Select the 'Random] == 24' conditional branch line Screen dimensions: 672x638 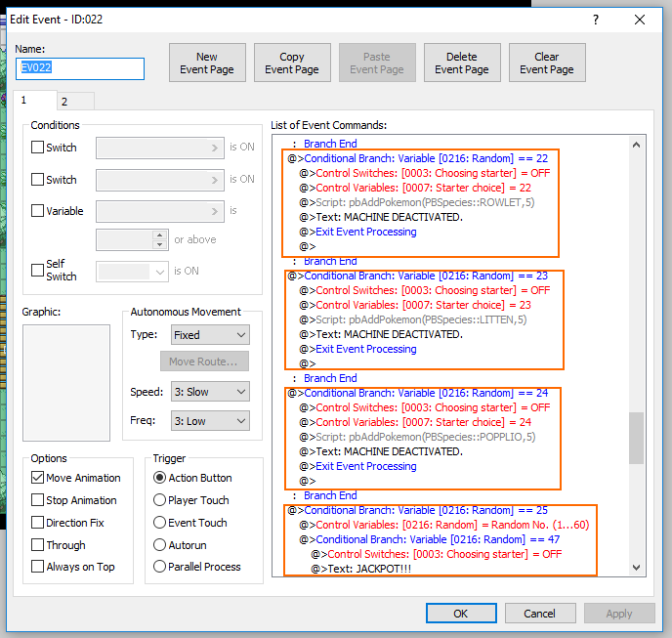[418, 393]
